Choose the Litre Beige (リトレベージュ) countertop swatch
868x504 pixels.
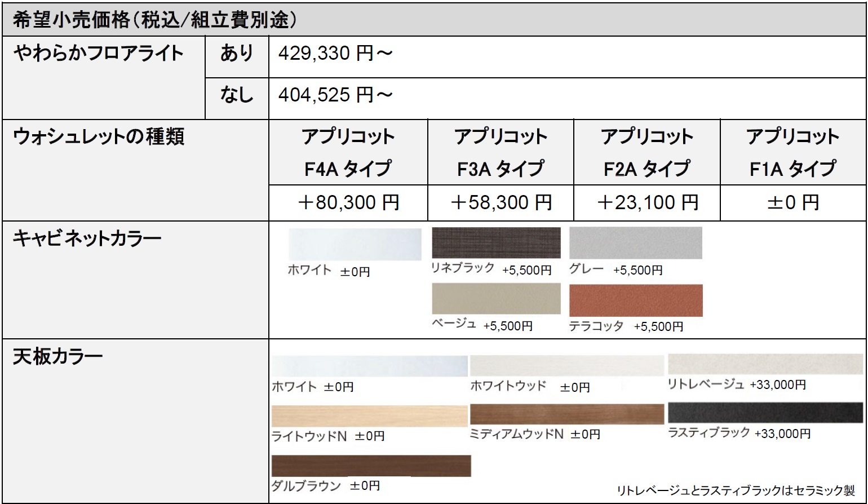pos(765,364)
